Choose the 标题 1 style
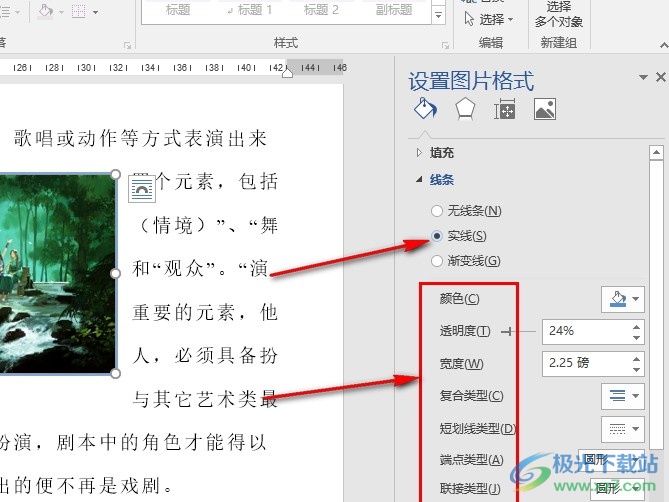The height and width of the screenshot is (502, 669). [x=250, y=10]
